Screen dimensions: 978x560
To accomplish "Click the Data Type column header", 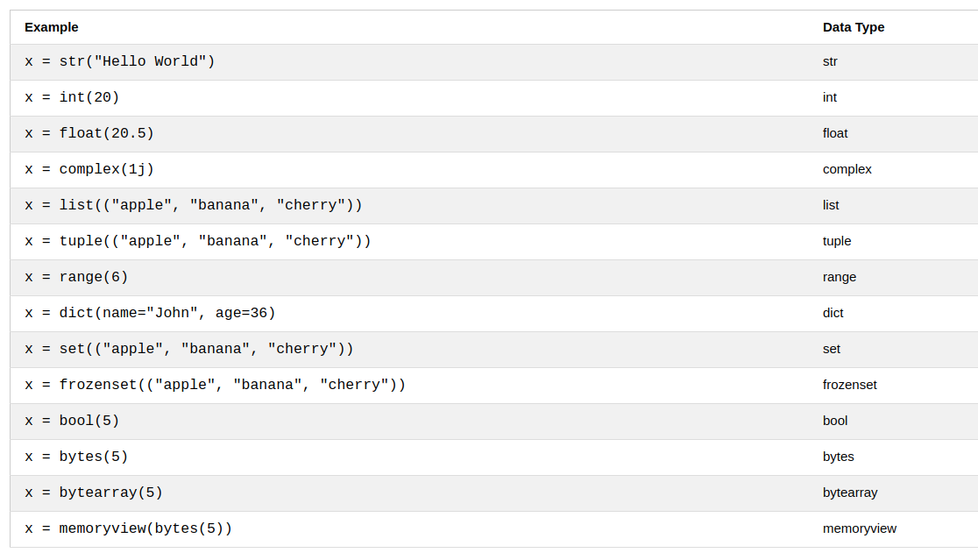I will (x=854, y=27).
